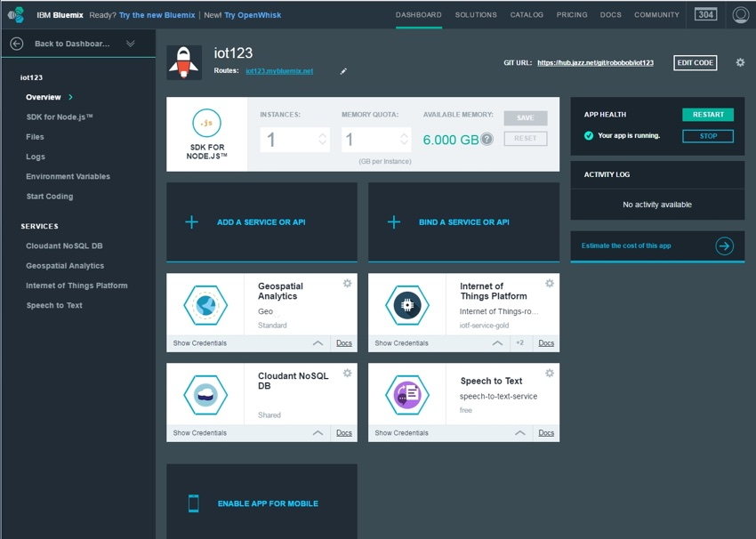Open Internet of Things Platform gear settings
This screenshot has width=756, height=539.
549,284
